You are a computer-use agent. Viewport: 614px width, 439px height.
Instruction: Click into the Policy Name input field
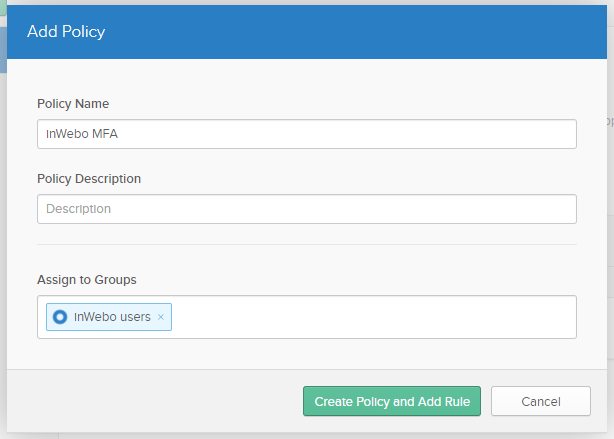pyautogui.click(x=306, y=134)
